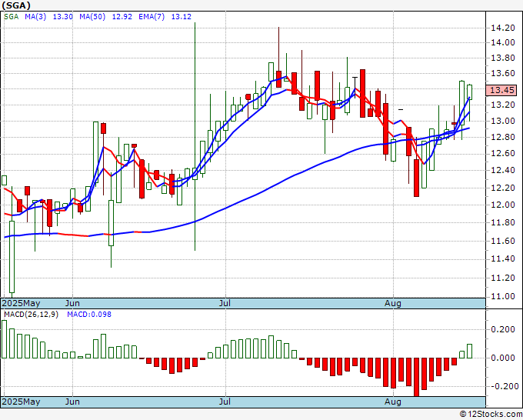Click the EMA(7) value 13.12

(181, 17)
